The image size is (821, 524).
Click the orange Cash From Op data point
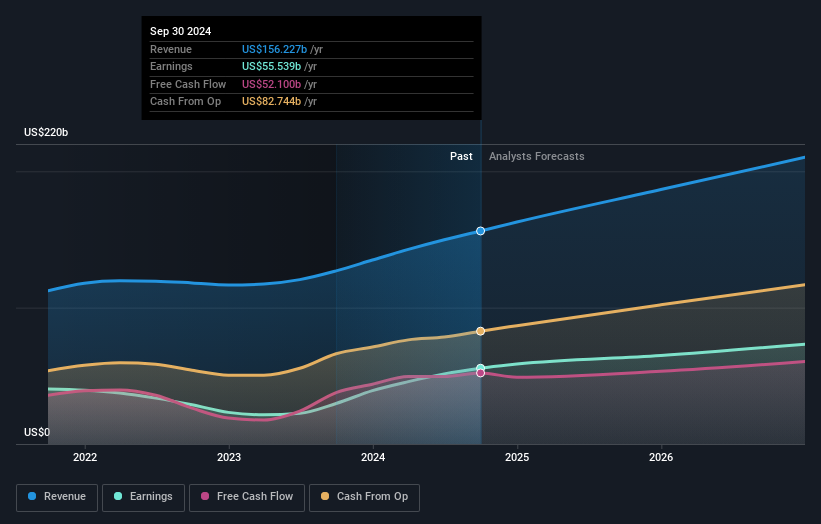480,331
